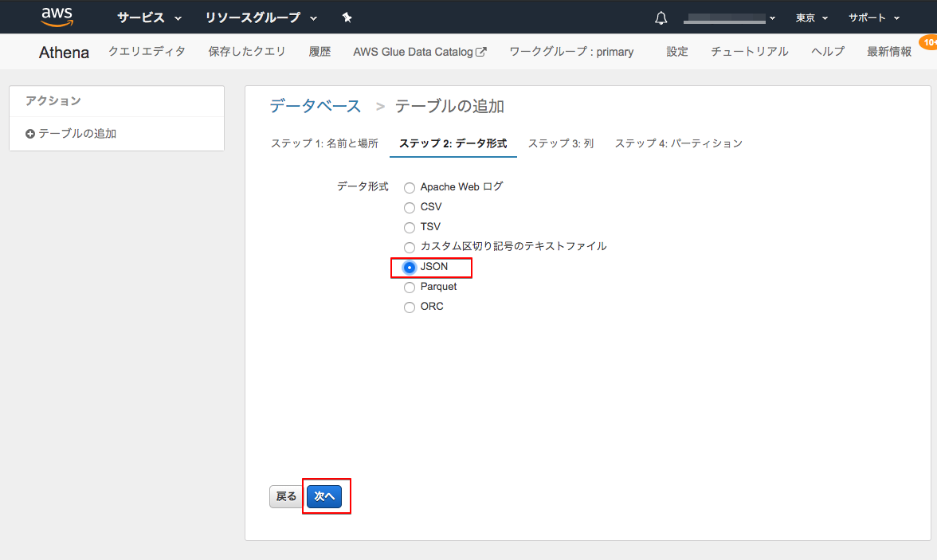Go to ステップ 3: 列 tab

(561, 143)
